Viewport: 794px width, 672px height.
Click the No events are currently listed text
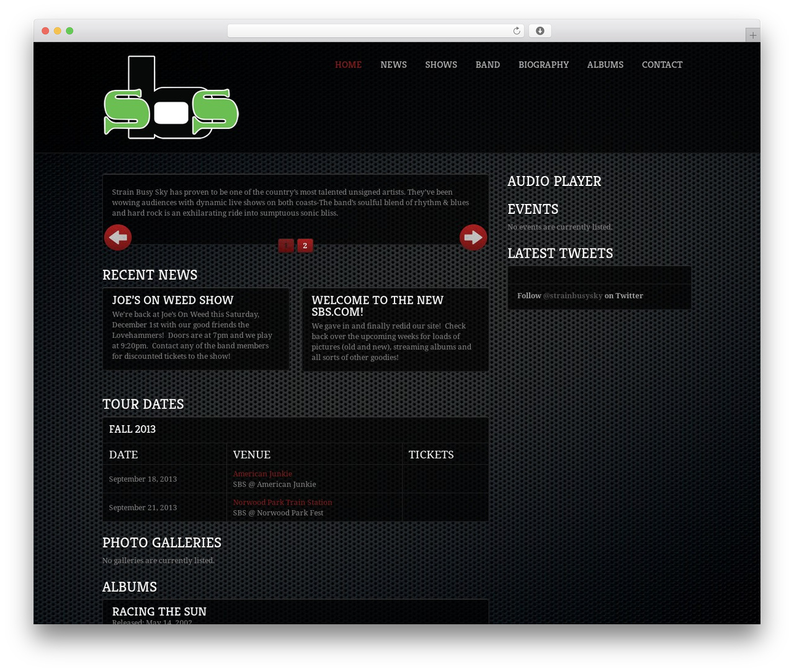560,227
